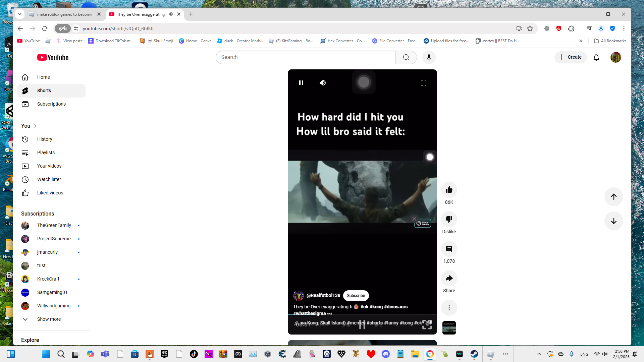Click into the YouTube search field
The width and height of the screenshot is (644, 362).
click(305, 57)
